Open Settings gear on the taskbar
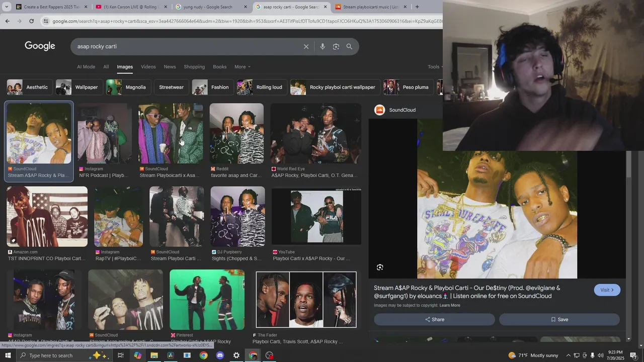This screenshot has width=644, height=362. (236, 355)
